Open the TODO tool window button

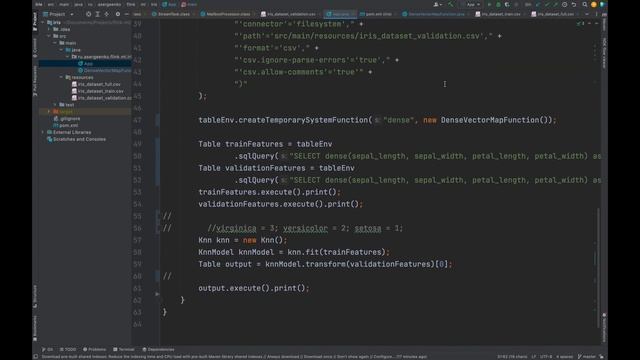pyautogui.click(x=68, y=349)
